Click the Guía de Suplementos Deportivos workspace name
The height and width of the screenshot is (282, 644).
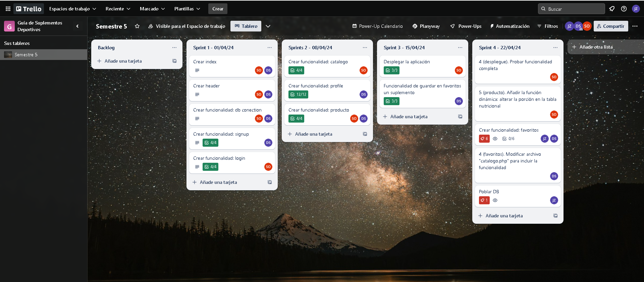click(40, 26)
